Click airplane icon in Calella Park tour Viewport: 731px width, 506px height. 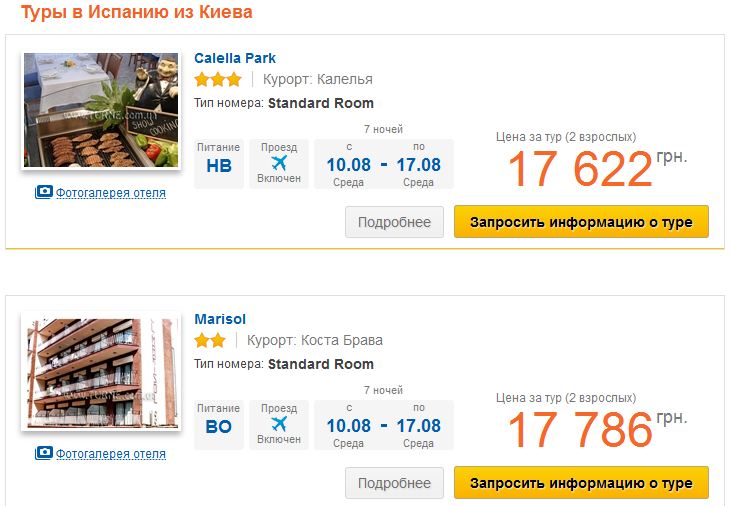pyautogui.click(x=279, y=162)
